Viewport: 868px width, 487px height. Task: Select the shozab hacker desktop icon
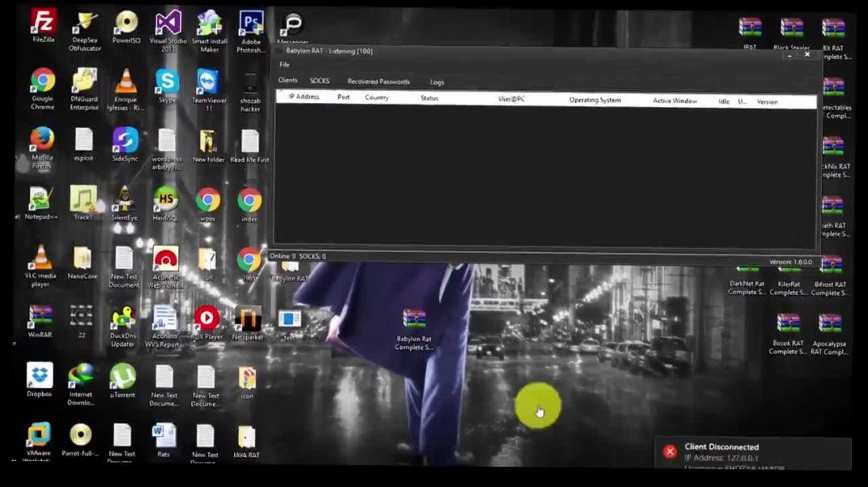pyautogui.click(x=250, y=91)
